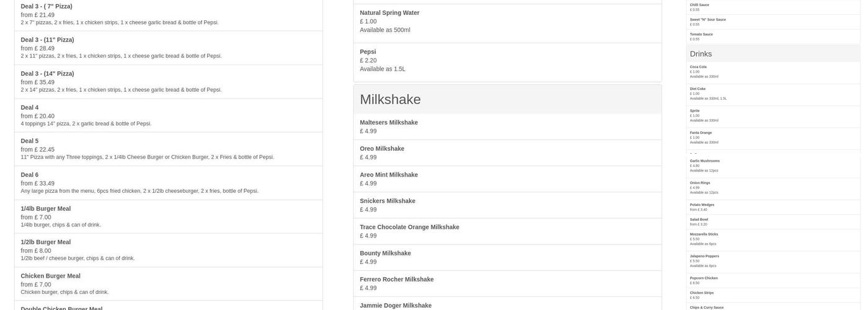Select Trace Chocolate Orange Milkshake

coord(507,231)
